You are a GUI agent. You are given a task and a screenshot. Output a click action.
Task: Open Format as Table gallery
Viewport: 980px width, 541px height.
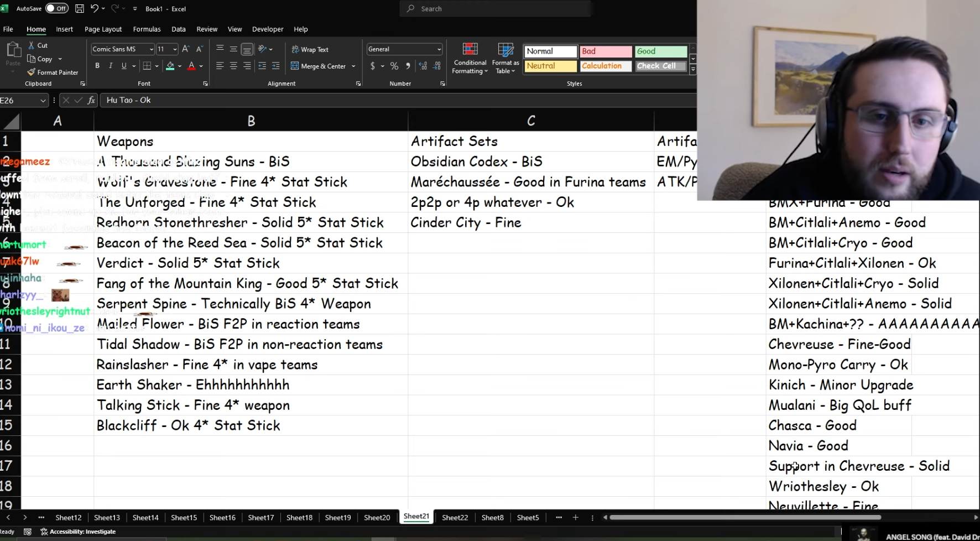click(x=505, y=58)
